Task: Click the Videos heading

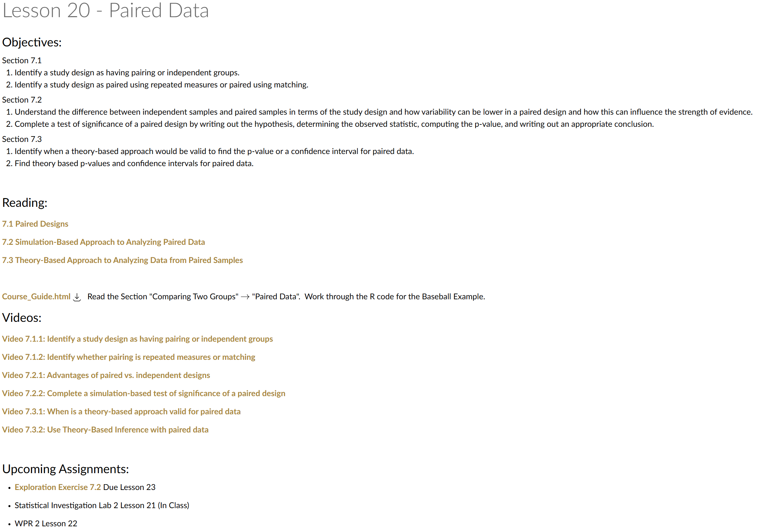Action: (x=22, y=318)
